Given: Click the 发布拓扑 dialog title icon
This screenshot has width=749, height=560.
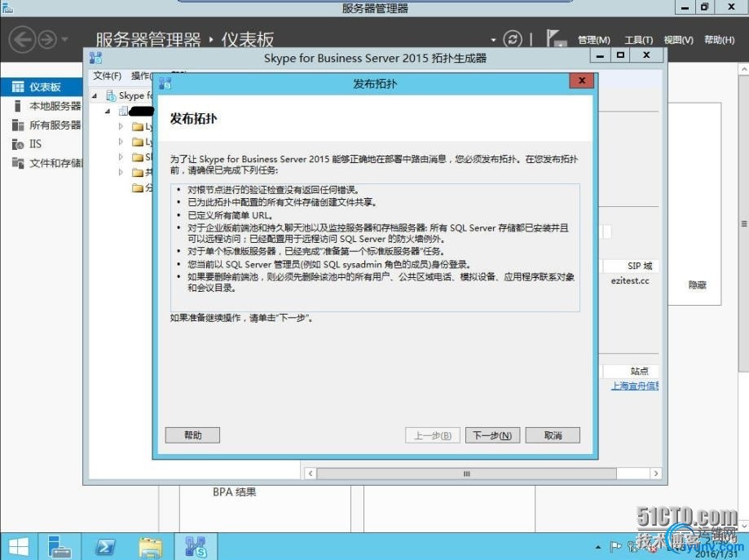Looking at the screenshot, I should point(165,84).
